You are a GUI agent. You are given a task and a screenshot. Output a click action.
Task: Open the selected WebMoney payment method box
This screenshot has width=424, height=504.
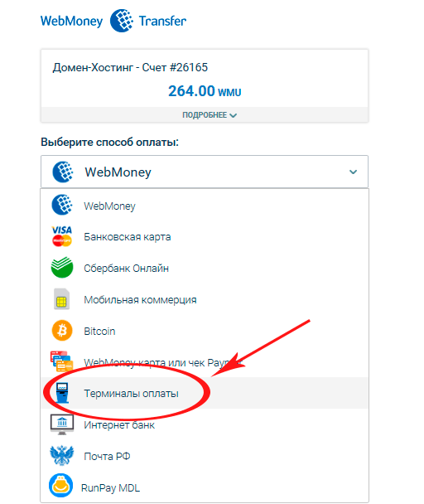205,172
